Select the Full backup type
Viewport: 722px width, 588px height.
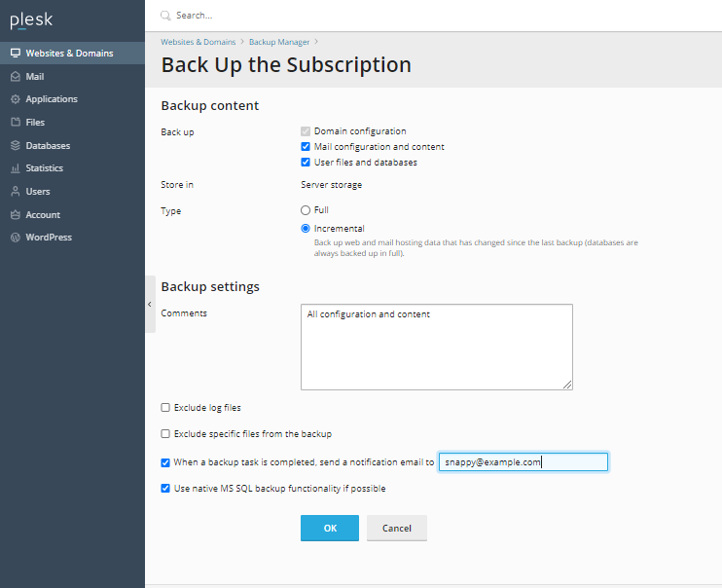tap(306, 210)
